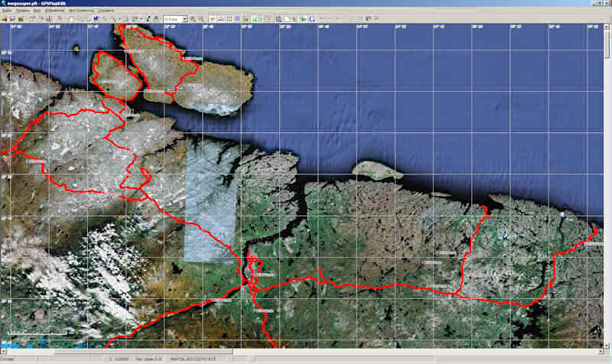Click the vertical scrollbar up arrow
This screenshot has width=612, height=364.
[x=608, y=27]
